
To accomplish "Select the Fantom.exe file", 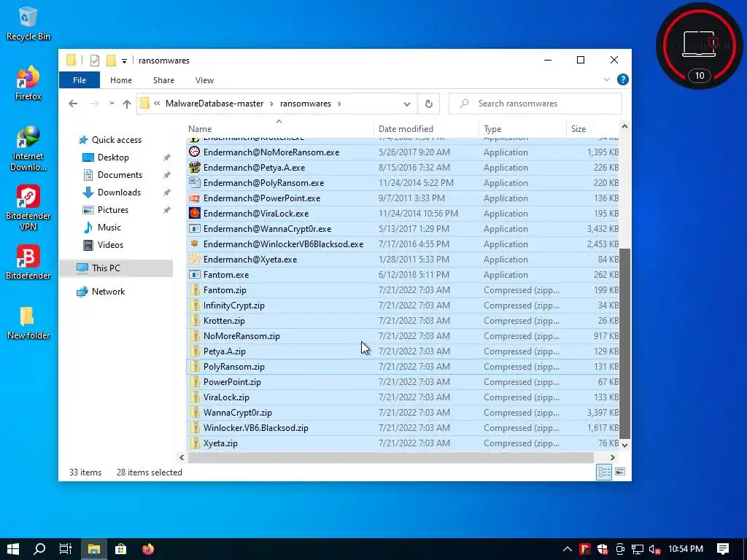I will [403, 275].
